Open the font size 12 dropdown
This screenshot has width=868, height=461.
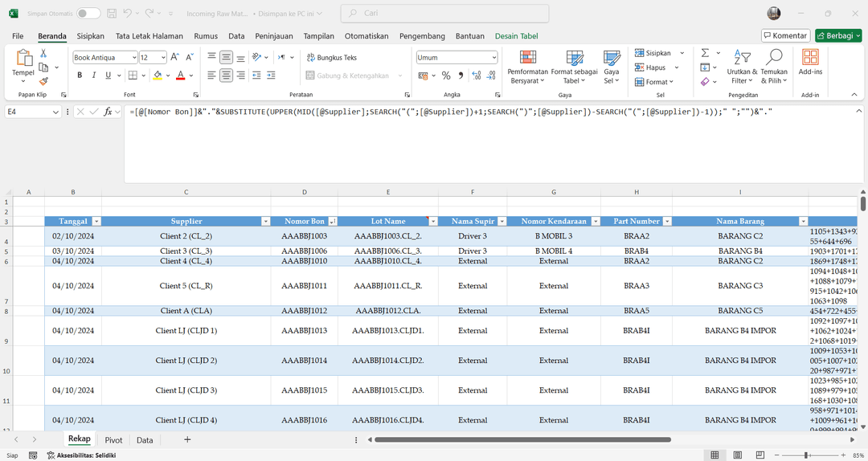pos(163,58)
